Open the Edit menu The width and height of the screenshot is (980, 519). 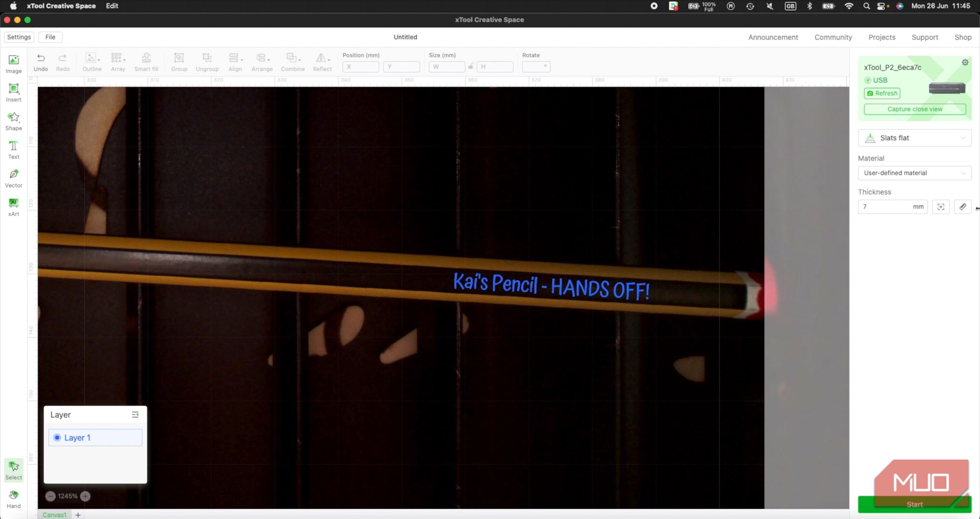pos(112,6)
